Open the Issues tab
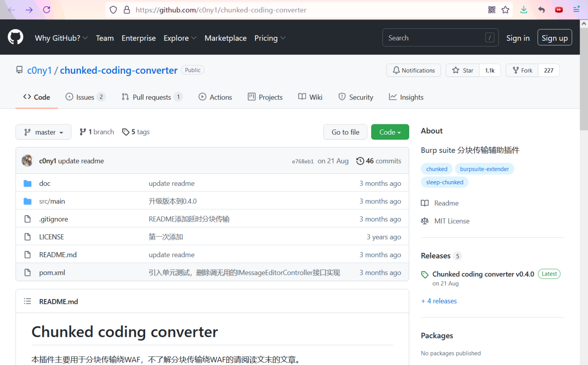This screenshot has height=365, width=588. tap(85, 97)
